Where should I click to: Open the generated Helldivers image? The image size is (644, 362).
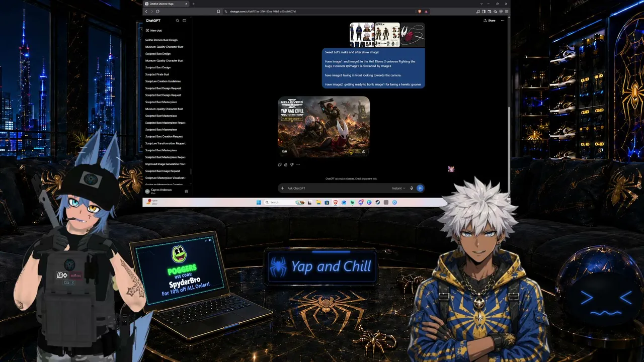pyautogui.click(x=324, y=127)
